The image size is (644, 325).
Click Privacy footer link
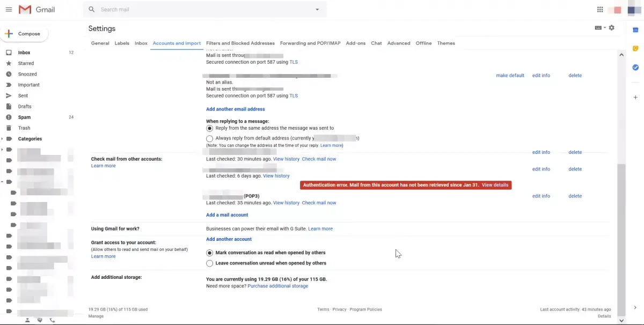click(x=339, y=309)
